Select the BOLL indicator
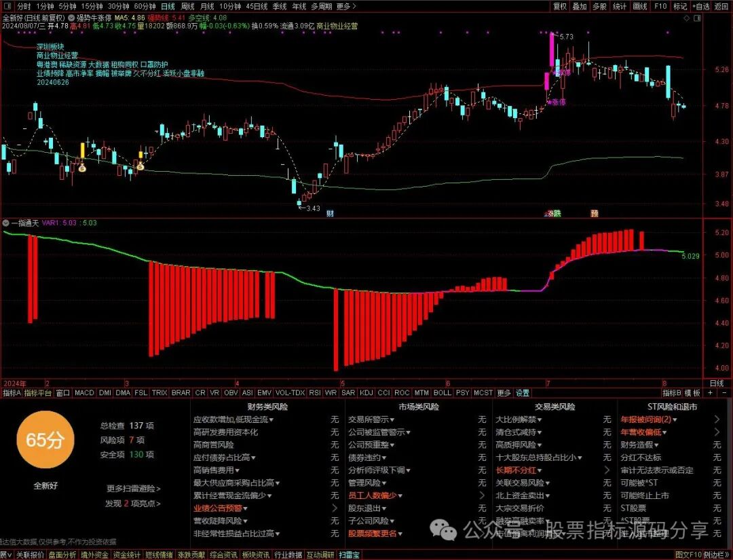Image resolution: width=733 pixels, height=560 pixels. [443, 393]
